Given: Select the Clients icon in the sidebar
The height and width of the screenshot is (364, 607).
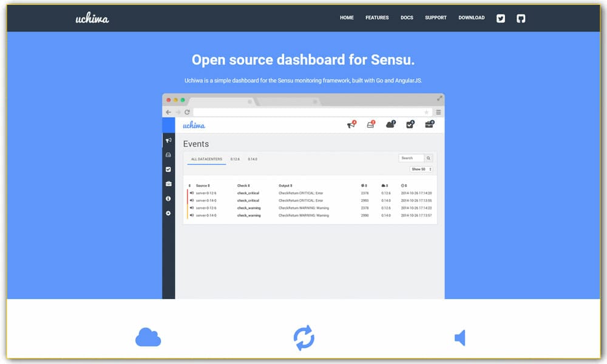Looking at the screenshot, I should pyautogui.click(x=169, y=155).
